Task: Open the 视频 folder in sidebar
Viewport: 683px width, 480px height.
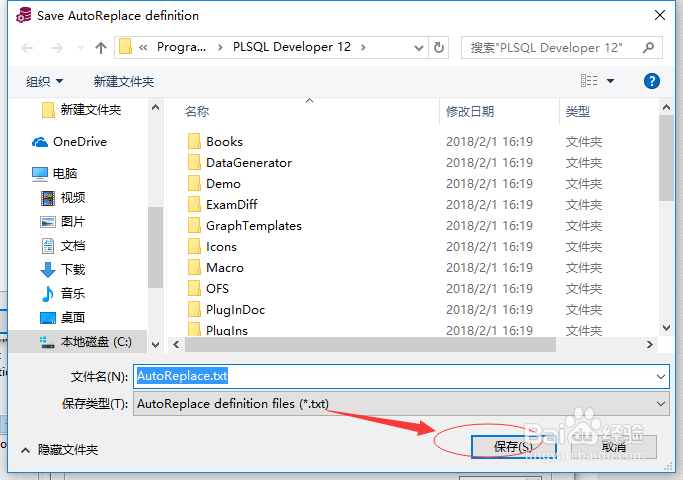Action: pos(63,198)
